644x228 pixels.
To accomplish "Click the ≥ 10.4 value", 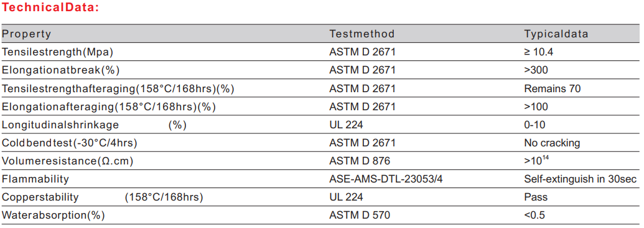I will pos(541,52).
